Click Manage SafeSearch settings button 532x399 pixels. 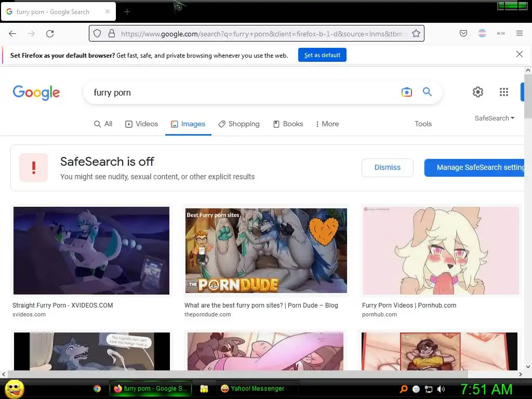[x=474, y=168]
